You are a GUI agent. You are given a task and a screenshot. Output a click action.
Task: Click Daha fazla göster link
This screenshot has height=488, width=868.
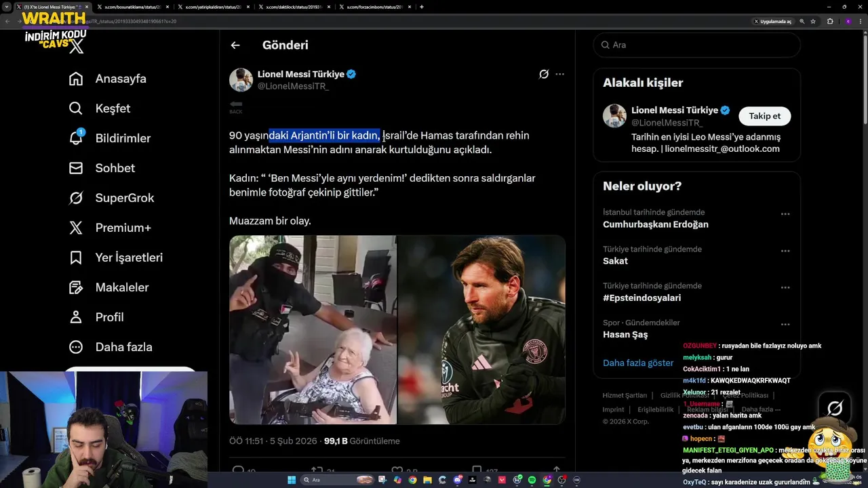point(638,363)
